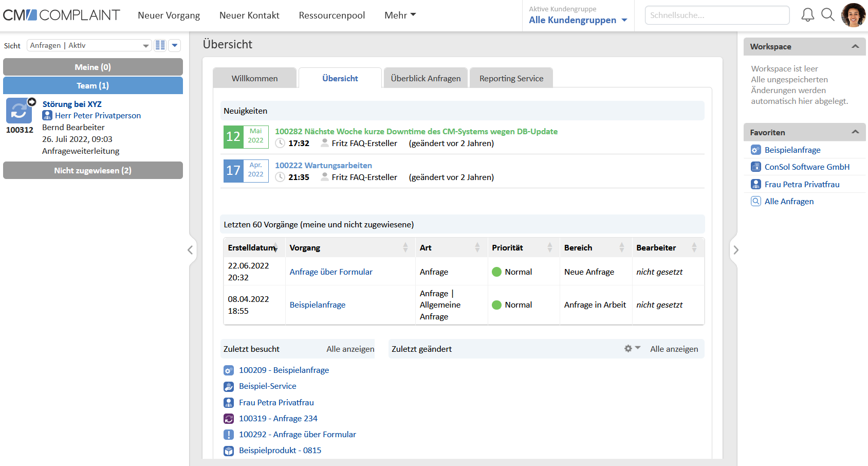868x466 pixels.
Task: Collapse the Team (1) group
Action: 93,85
